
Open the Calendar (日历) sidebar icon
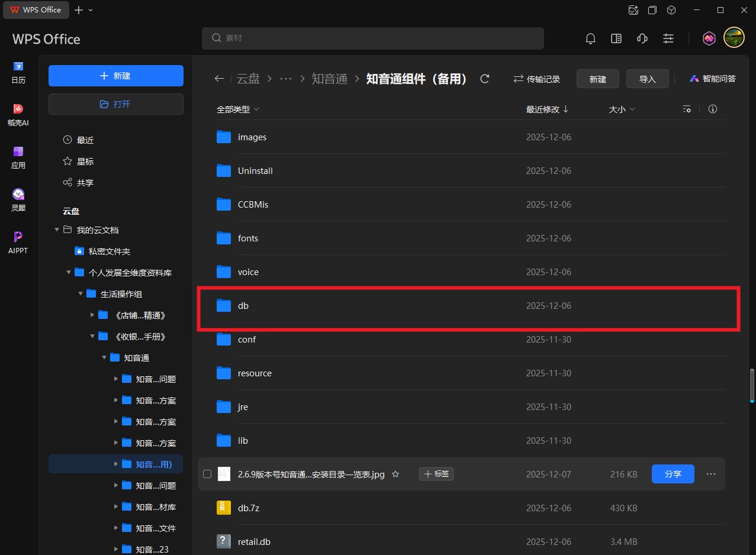coord(18,72)
